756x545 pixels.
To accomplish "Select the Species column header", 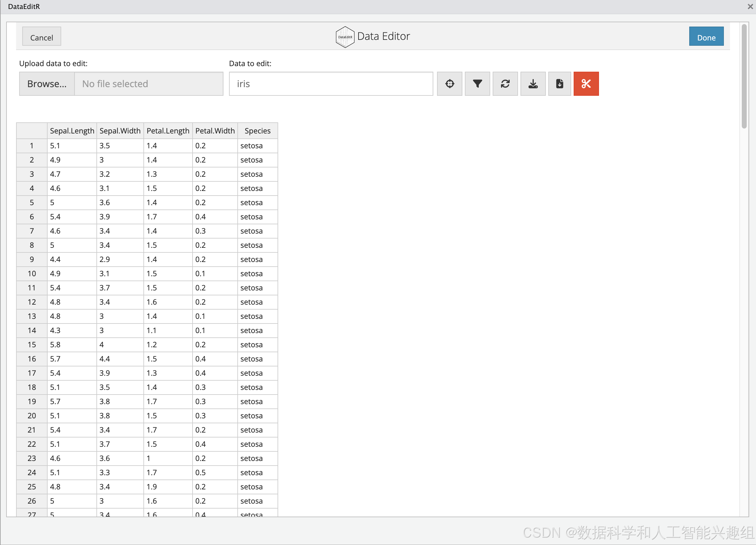I will coord(257,131).
